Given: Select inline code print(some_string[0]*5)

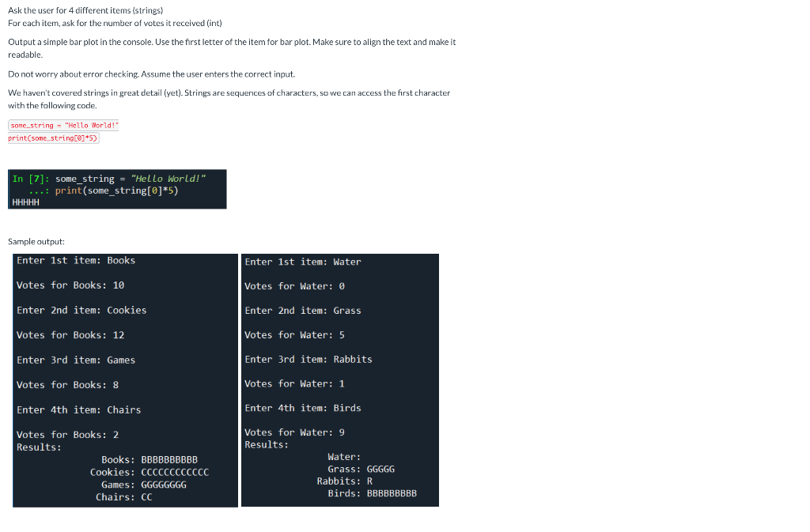Looking at the screenshot, I should click(x=53, y=138).
